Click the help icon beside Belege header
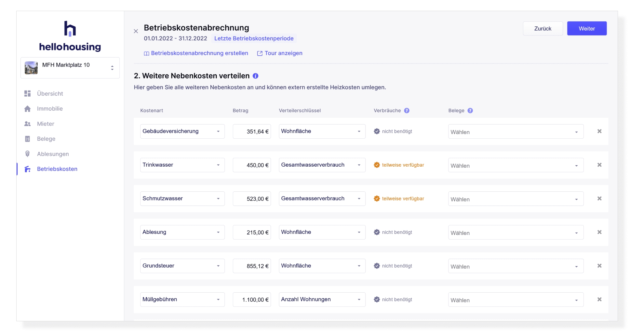The height and width of the screenshot is (332, 644). click(x=470, y=111)
